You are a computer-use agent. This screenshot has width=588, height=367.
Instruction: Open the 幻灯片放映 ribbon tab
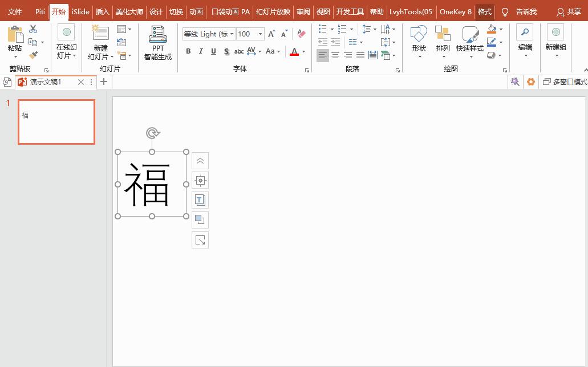273,11
